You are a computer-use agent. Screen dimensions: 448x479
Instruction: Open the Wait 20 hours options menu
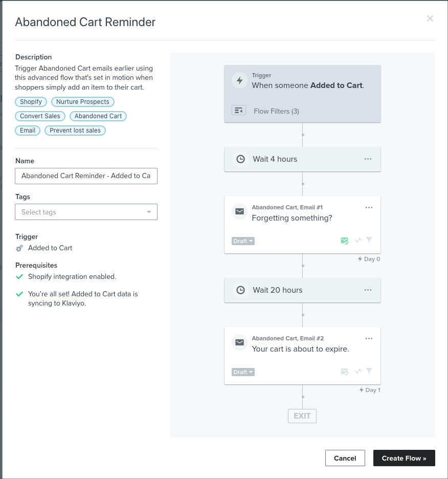(368, 290)
